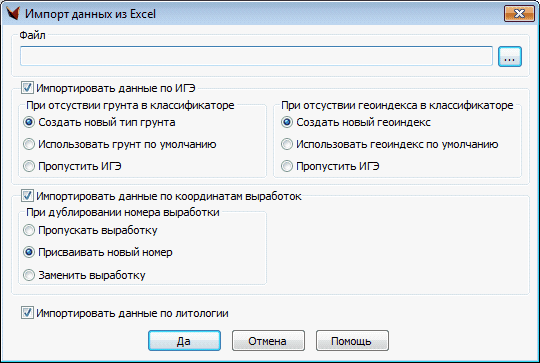Image resolution: width=540 pixels, height=363 pixels.
Task: Choose Пропустить ИГЭ under грунт group
Action: click(x=29, y=166)
